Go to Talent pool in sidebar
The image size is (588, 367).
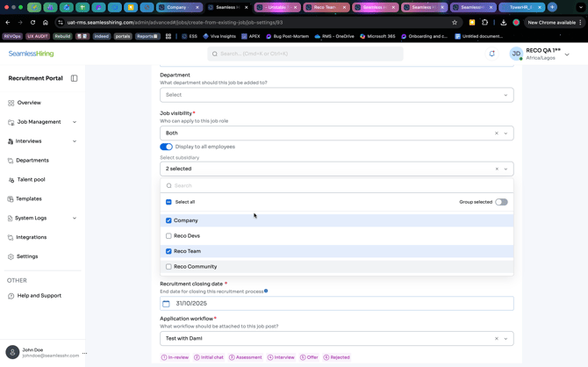31,179
